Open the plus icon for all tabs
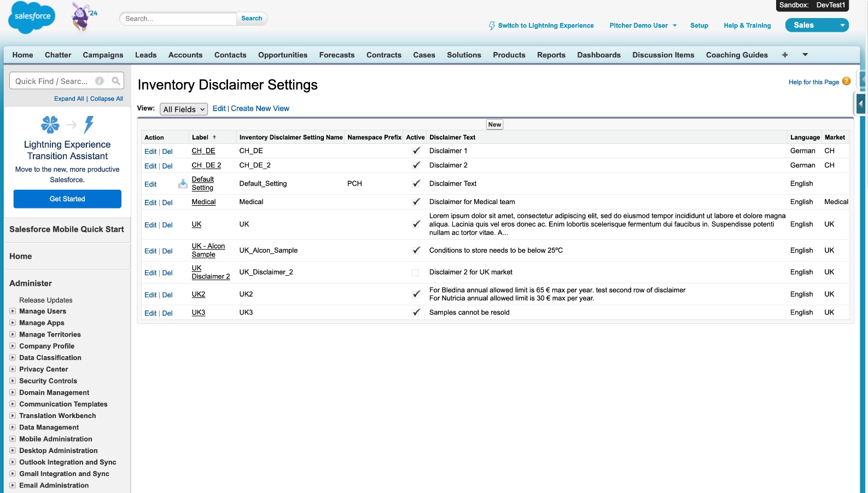The width and height of the screenshot is (868, 493). [785, 55]
